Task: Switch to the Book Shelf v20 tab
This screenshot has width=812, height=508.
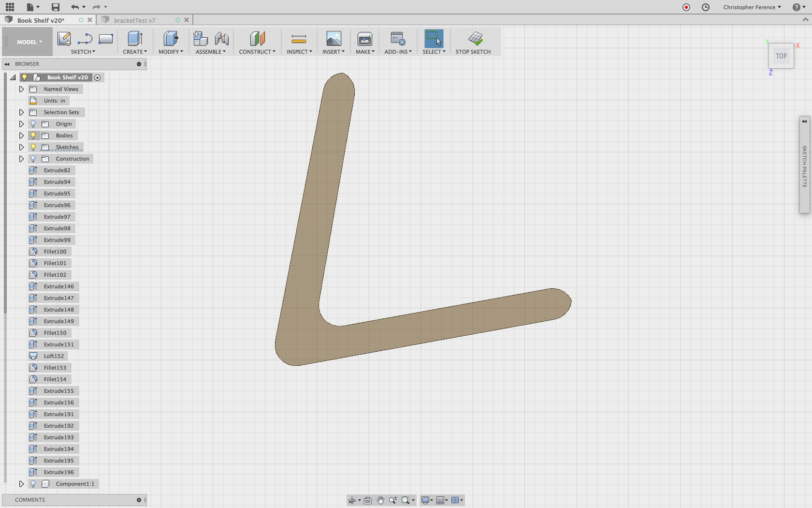Action: coord(41,20)
